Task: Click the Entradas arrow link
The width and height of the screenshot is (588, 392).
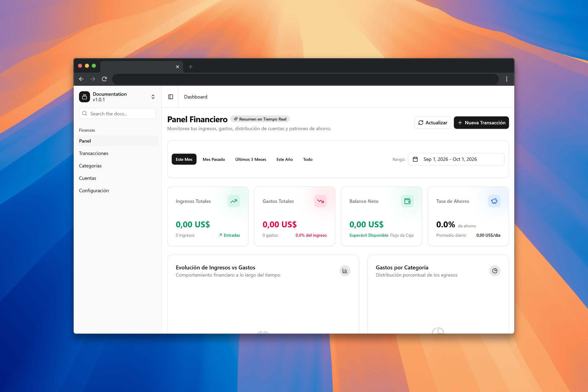Action: 229,235
